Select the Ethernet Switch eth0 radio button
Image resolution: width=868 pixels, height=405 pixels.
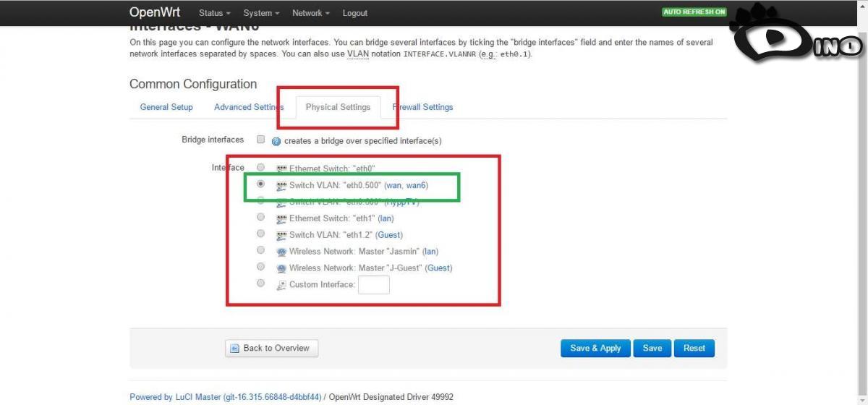pos(261,167)
